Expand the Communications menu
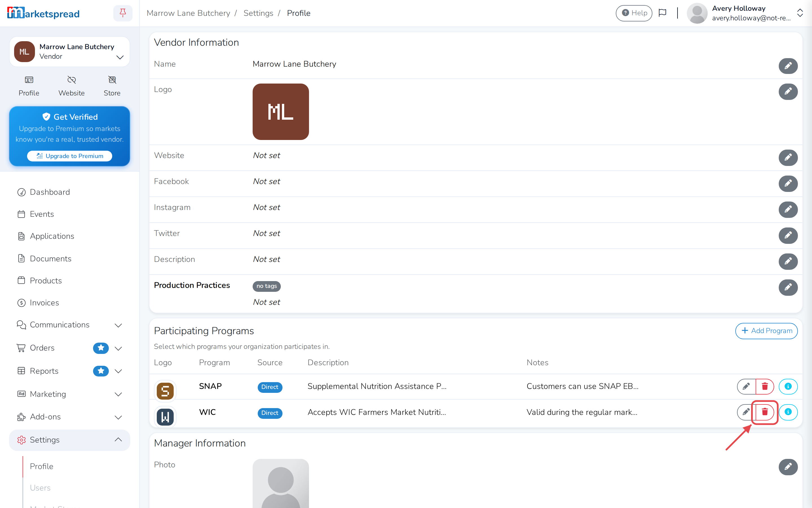 pos(118,325)
